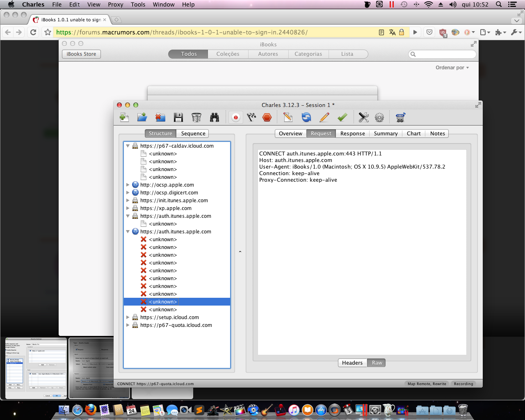The image size is (525, 420).
Task: Save the session with the floppy disk icon
Action: coord(178,117)
